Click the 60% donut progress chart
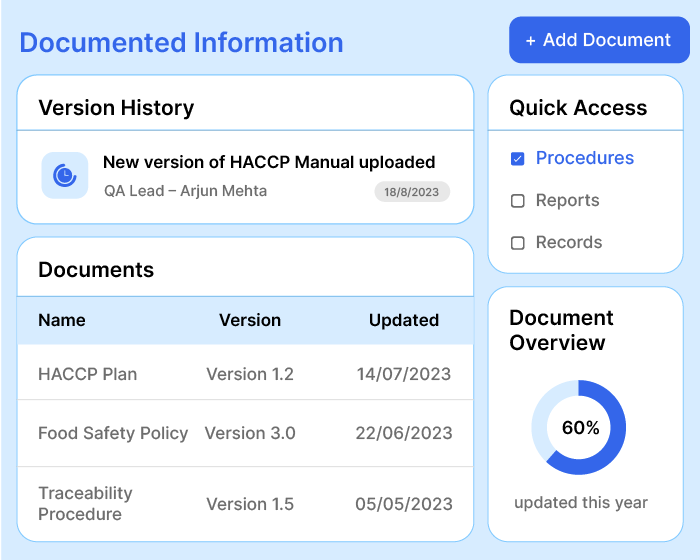Image resolution: width=700 pixels, height=560 pixels. tap(579, 427)
